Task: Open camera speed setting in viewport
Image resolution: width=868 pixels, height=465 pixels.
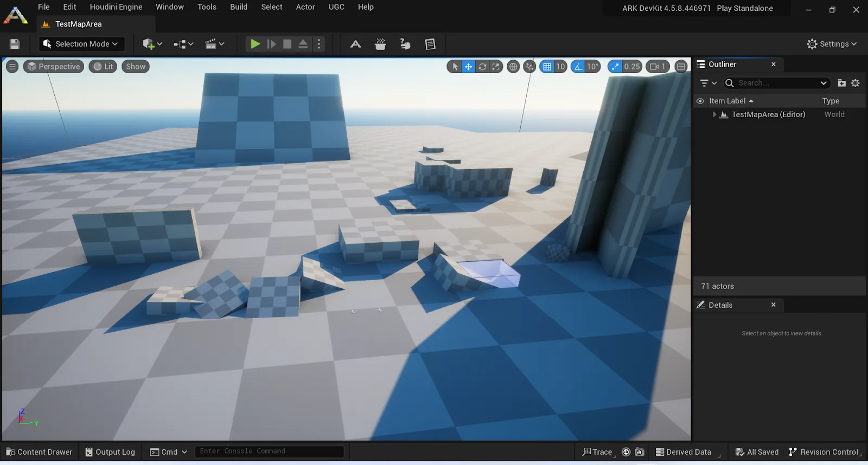Action: [x=658, y=67]
